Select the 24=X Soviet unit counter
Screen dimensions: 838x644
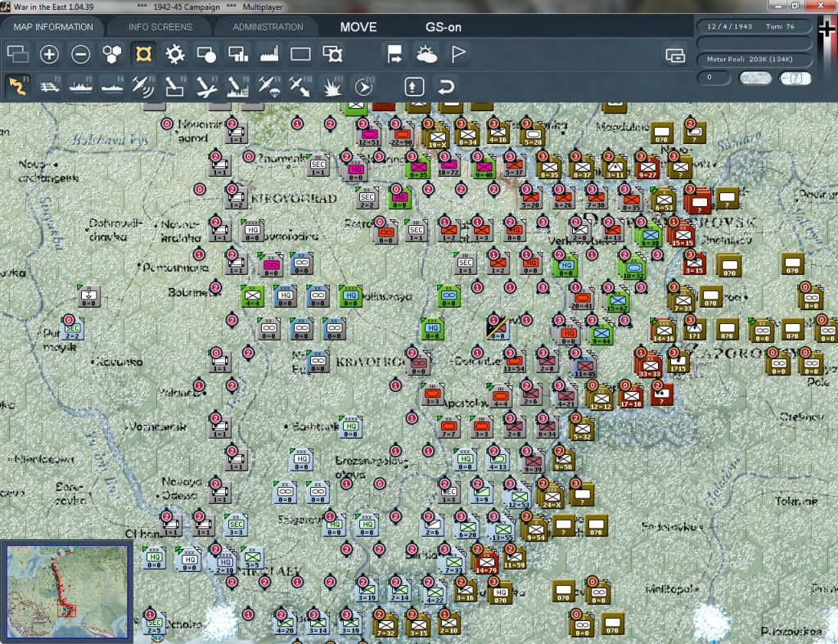[552, 497]
